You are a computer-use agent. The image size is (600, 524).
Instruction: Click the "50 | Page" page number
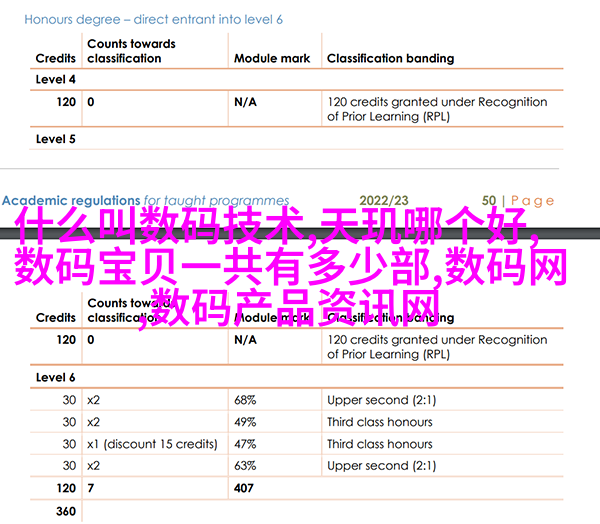[x=518, y=201]
